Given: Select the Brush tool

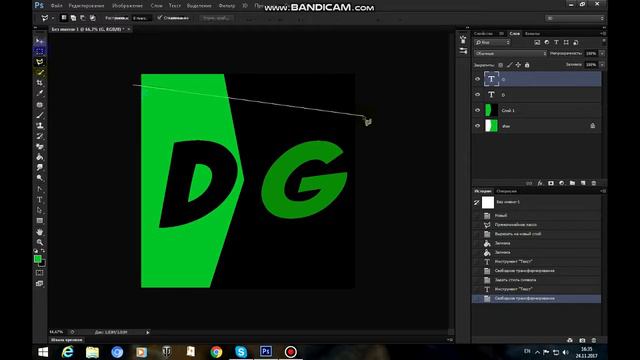Looking at the screenshot, I should (40, 115).
